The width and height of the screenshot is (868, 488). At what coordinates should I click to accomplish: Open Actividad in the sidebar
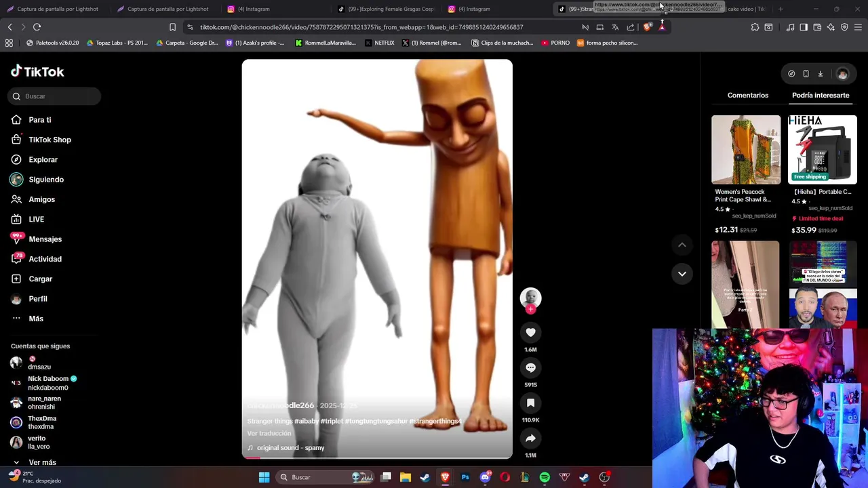[45, 259]
